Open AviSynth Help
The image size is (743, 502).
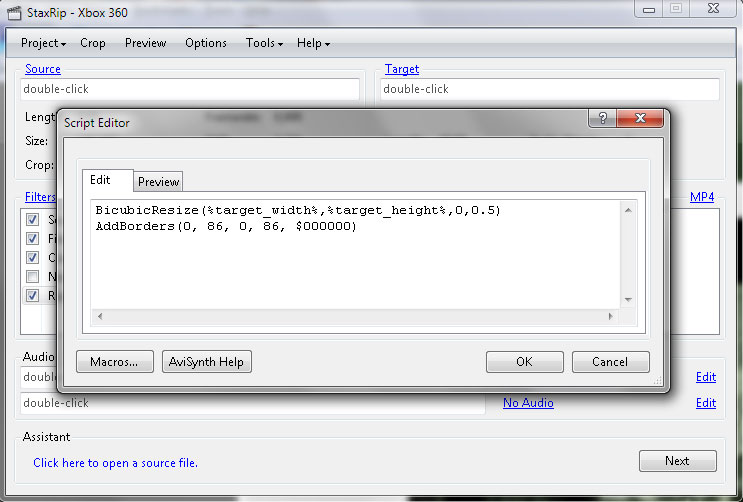tap(207, 362)
